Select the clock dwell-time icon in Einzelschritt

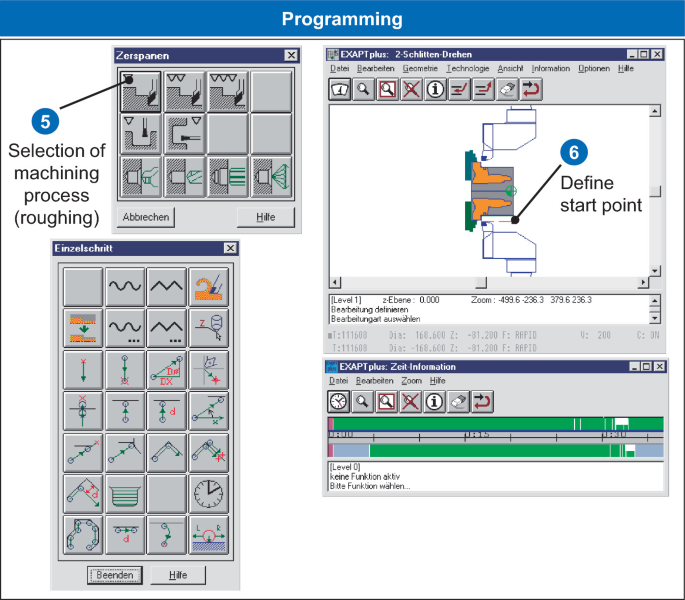coord(209,494)
